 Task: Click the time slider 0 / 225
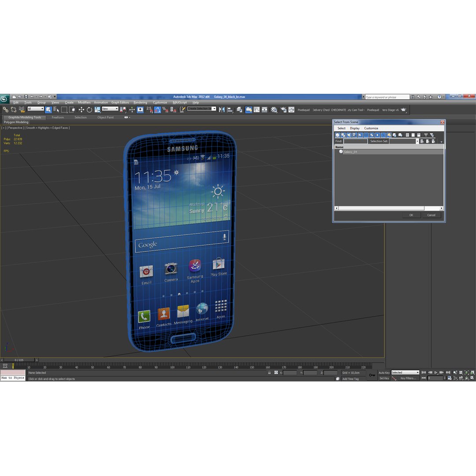19,360
